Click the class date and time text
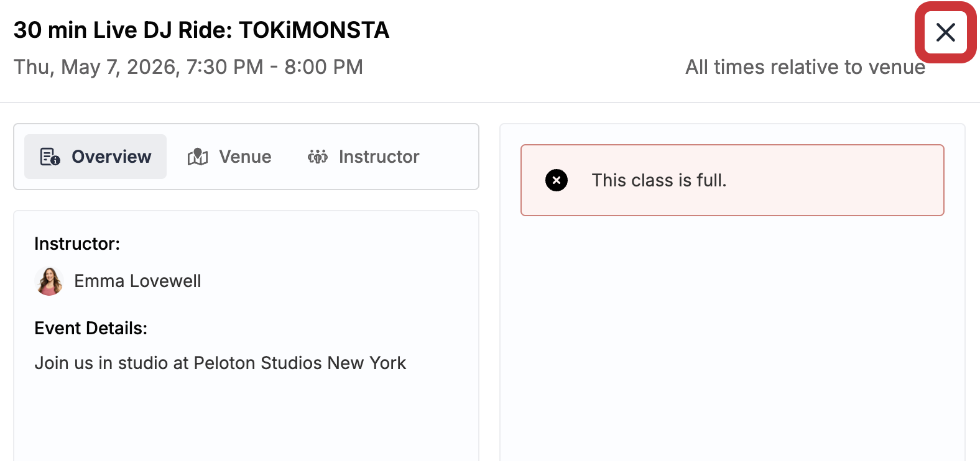The width and height of the screenshot is (980, 461). (x=188, y=66)
